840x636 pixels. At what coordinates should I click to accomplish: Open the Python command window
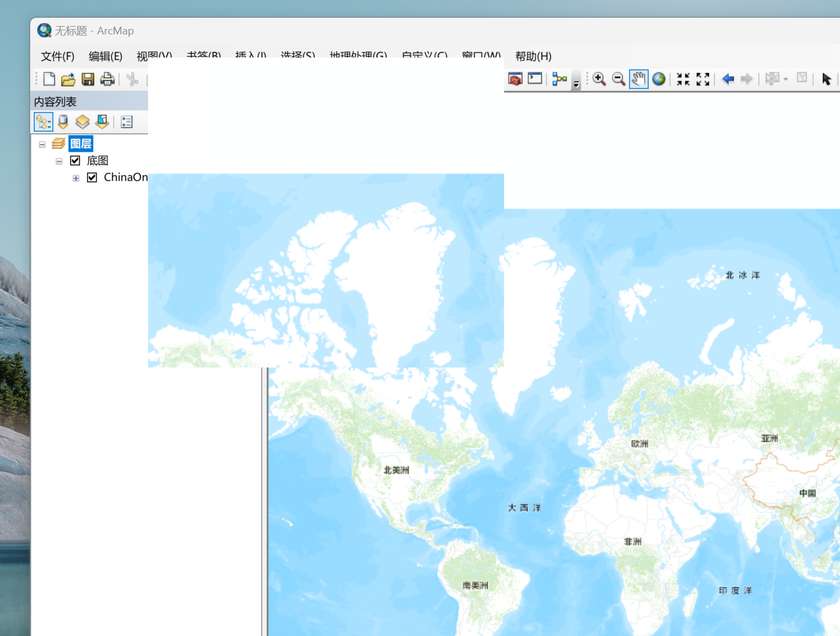tap(535, 78)
